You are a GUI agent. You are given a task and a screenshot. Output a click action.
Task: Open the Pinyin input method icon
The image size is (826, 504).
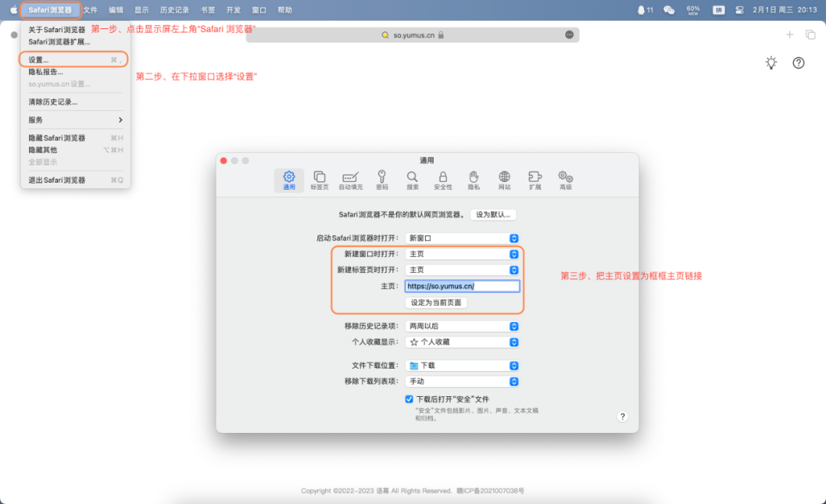pyautogui.click(x=718, y=10)
